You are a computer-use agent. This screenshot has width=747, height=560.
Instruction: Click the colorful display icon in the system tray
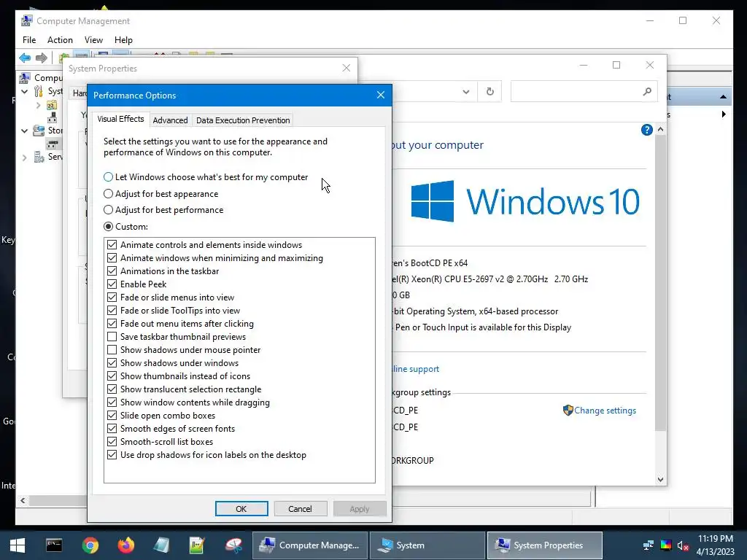pos(666,545)
